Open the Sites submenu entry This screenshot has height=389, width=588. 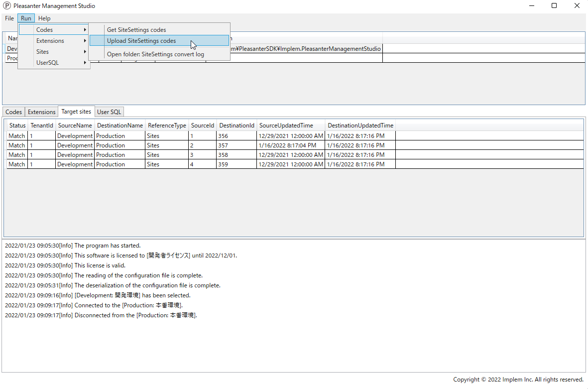coord(54,52)
